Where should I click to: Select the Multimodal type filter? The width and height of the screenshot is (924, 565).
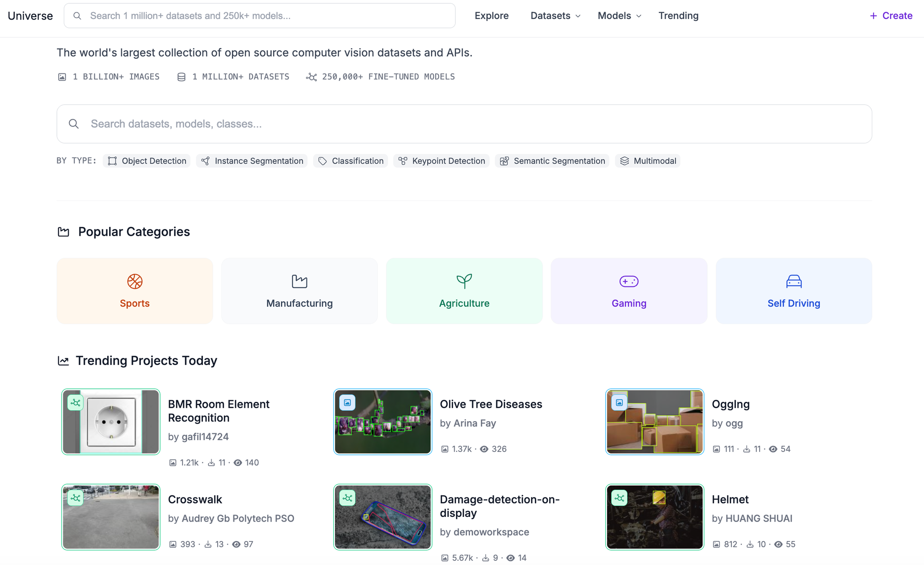(647, 161)
